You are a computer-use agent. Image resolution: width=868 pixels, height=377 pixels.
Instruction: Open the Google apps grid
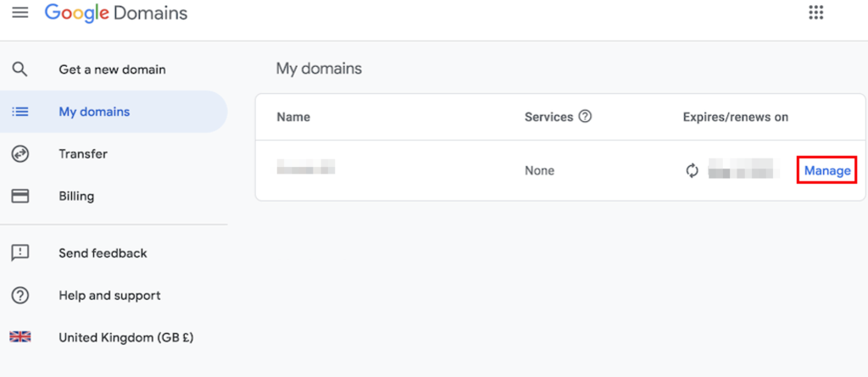click(816, 13)
